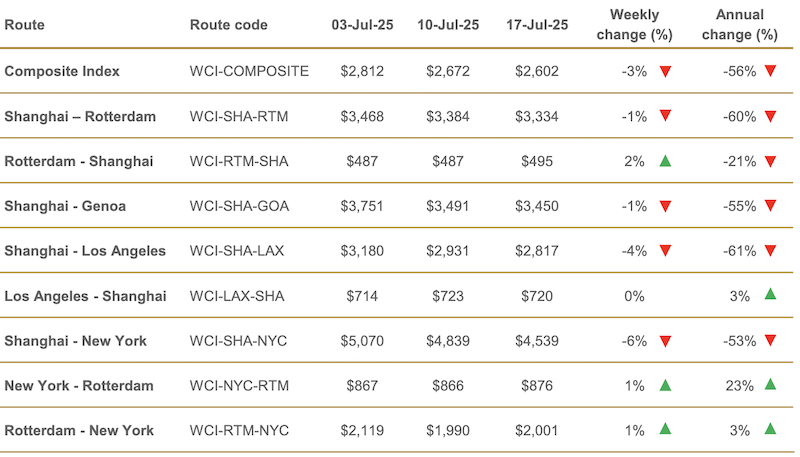800x457 pixels.
Task: Click the red annual arrow for Shanghai - Genoa
Action: tap(770, 206)
